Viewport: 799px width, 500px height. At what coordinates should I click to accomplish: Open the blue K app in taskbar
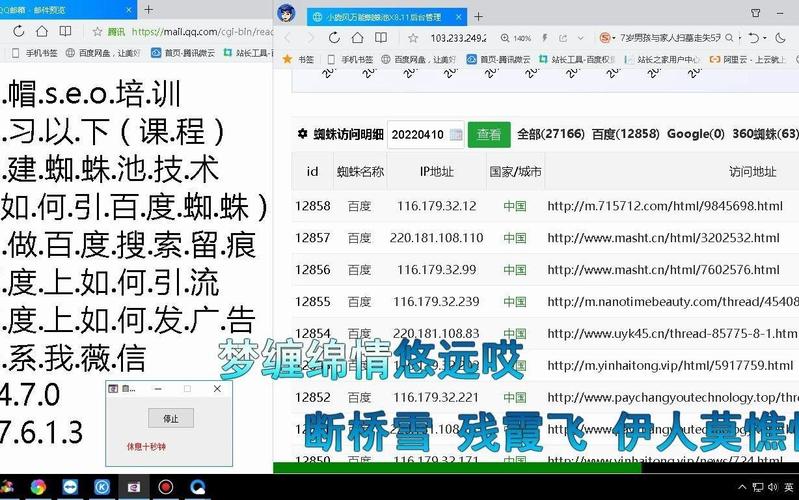pos(101,487)
